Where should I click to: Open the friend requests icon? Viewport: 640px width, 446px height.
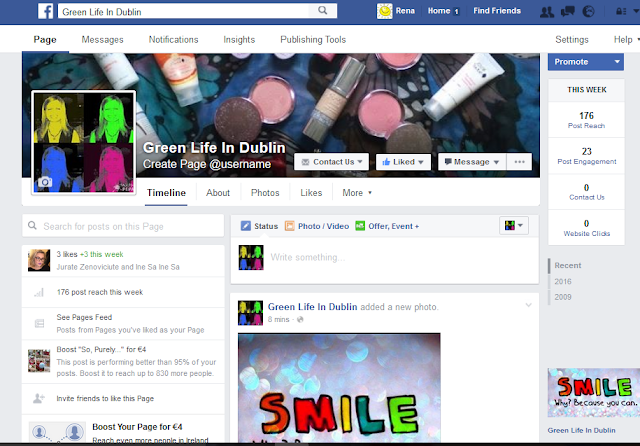[547, 12]
